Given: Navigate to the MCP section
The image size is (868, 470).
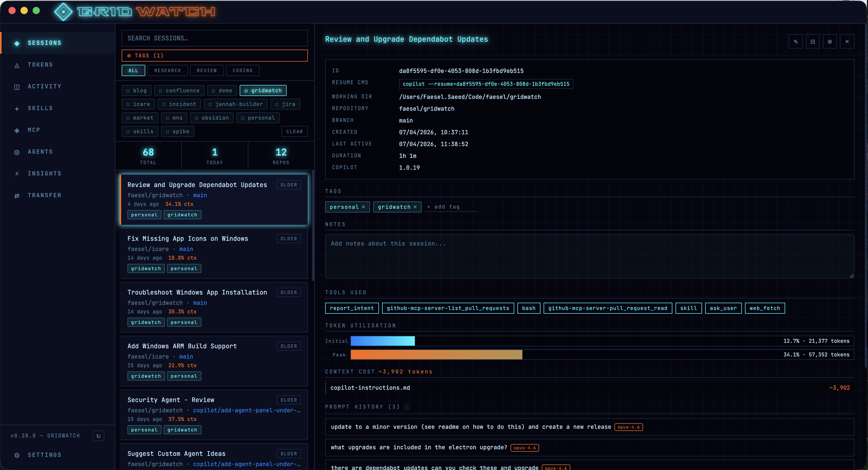Looking at the screenshot, I should click(34, 130).
